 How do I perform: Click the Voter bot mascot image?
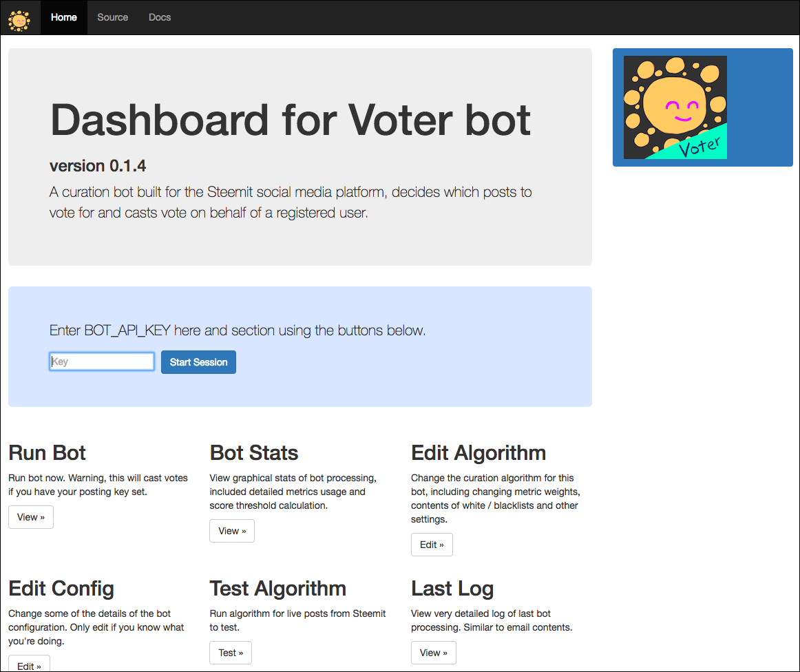(x=675, y=107)
